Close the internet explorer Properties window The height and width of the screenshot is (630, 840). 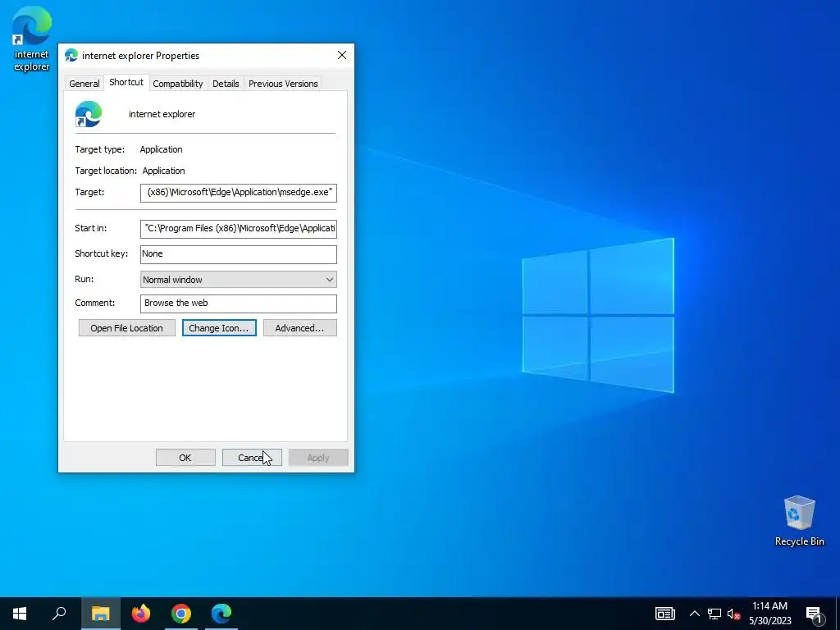tap(342, 55)
